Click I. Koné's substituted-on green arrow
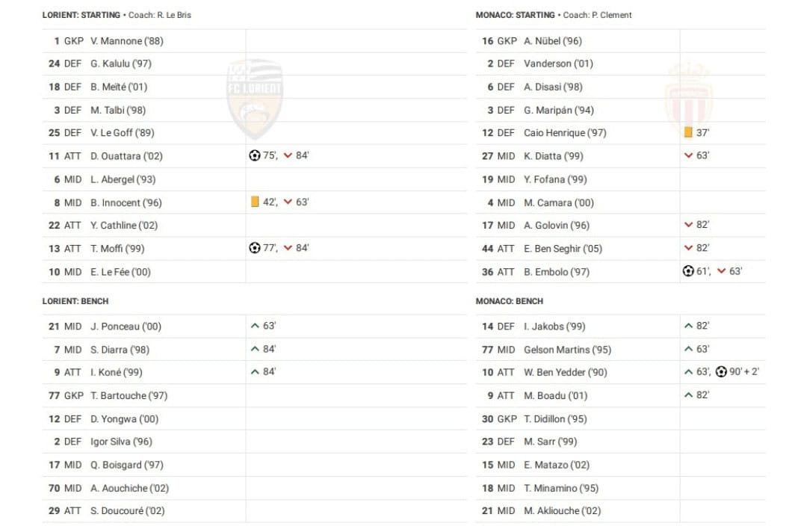The height and width of the screenshot is (532, 798). pyautogui.click(x=255, y=372)
